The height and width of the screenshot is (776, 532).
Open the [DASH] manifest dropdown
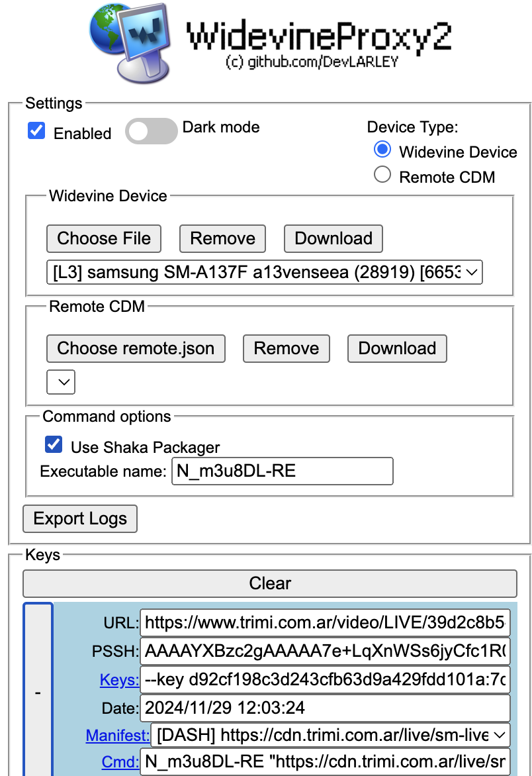(331, 735)
